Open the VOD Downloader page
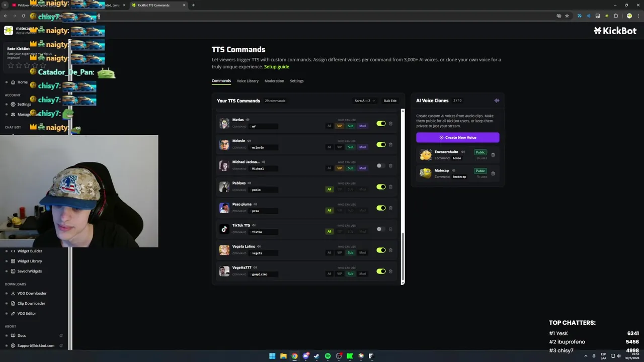This screenshot has width=644, height=362. click(32, 293)
